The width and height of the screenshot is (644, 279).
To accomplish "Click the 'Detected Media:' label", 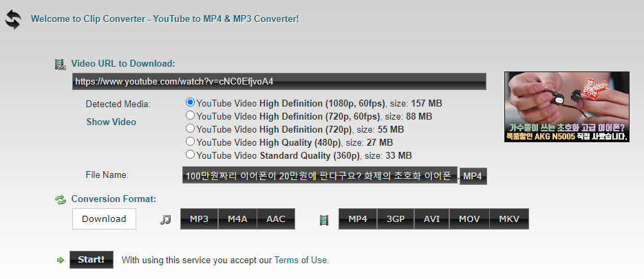I will [x=118, y=104].
